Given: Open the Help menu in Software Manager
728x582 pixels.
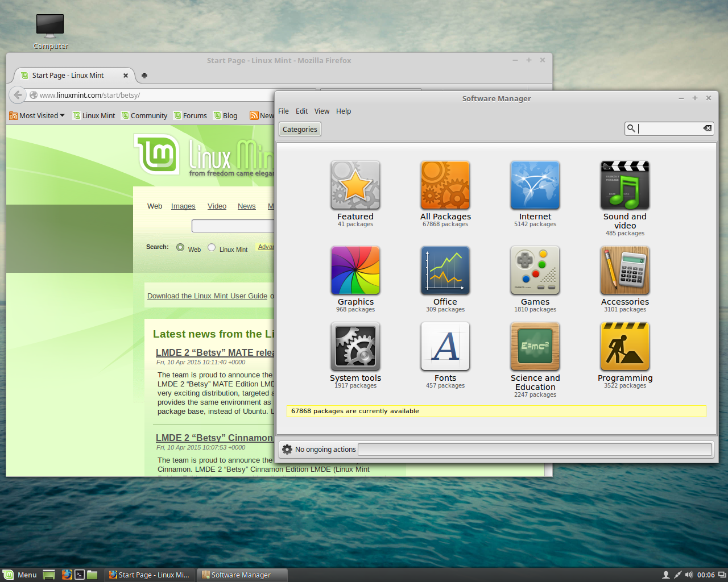Looking at the screenshot, I should coord(344,111).
